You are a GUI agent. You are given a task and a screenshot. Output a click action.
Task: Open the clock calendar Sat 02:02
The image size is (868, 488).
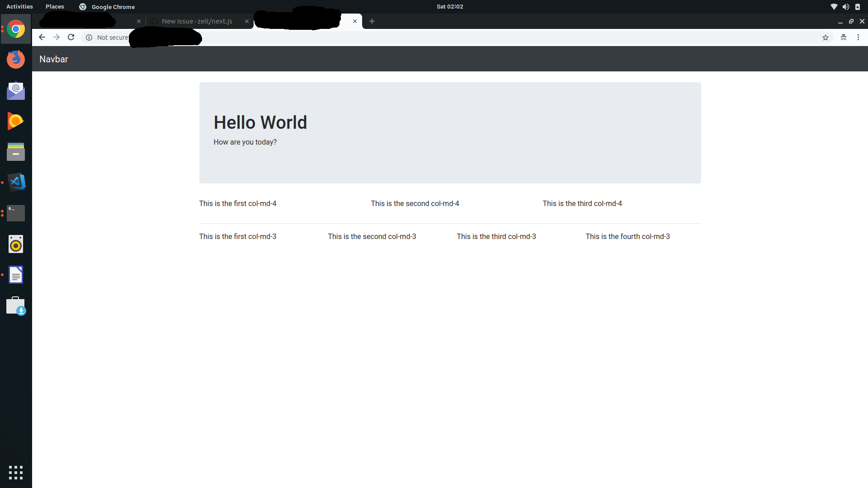coord(450,6)
